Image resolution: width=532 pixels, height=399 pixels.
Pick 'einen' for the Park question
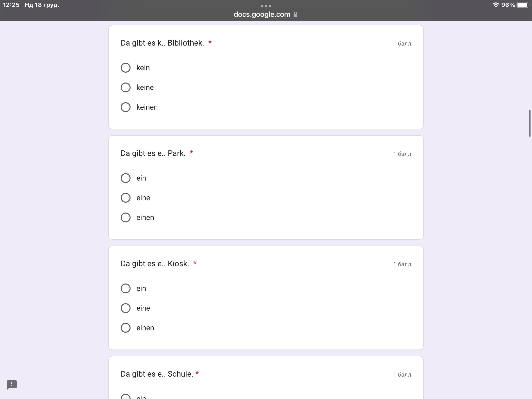[x=126, y=217]
